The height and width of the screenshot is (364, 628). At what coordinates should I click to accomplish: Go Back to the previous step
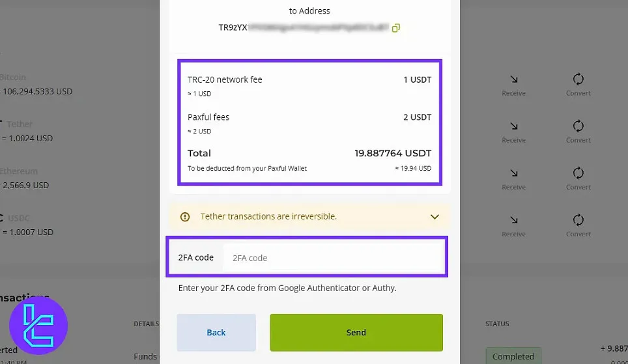(216, 332)
